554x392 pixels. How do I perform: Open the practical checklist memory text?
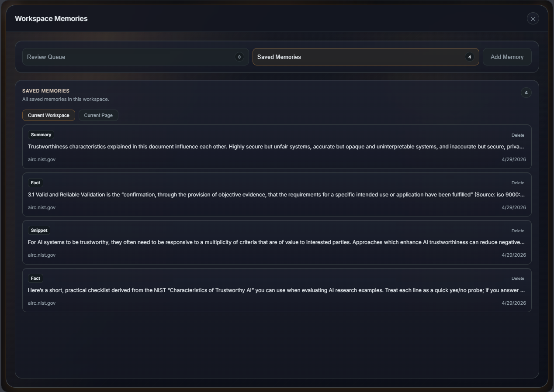[x=275, y=290]
